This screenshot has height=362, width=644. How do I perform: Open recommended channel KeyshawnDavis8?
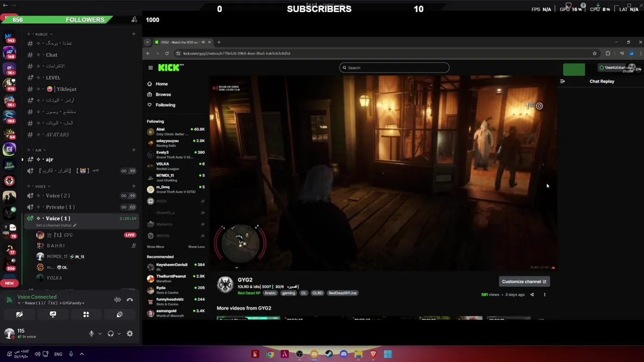tap(176, 267)
